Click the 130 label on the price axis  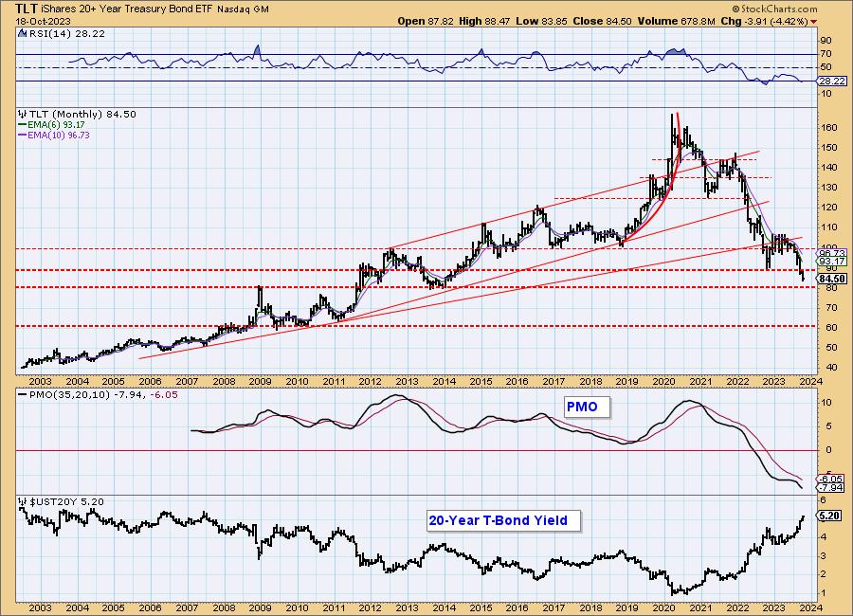(x=829, y=188)
